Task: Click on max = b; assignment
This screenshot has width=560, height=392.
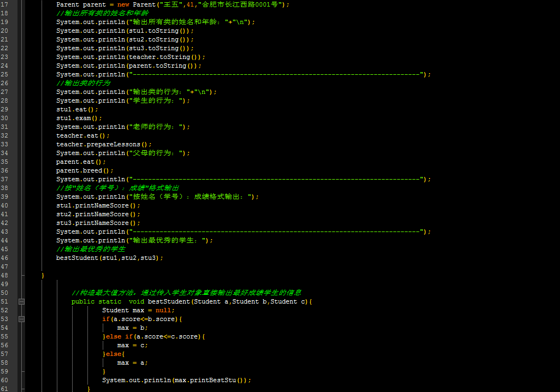Action: point(133,328)
